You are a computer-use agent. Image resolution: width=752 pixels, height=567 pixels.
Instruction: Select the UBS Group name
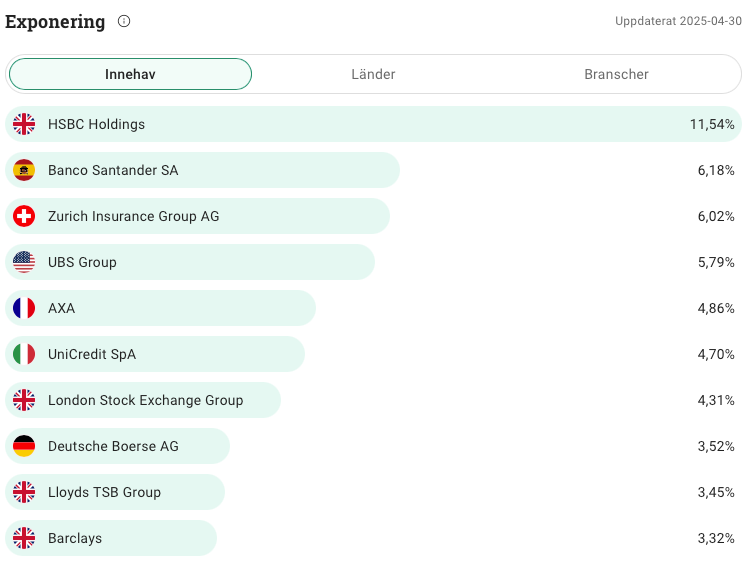tap(82, 262)
